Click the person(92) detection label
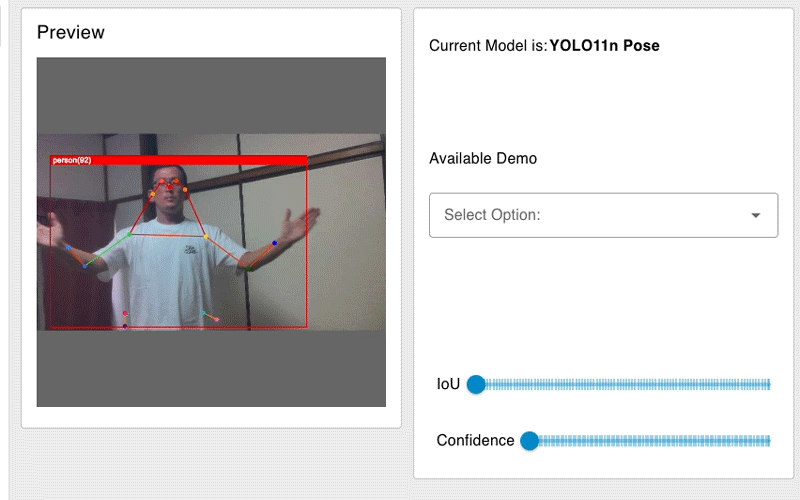This screenshot has width=800, height=500. 72,160
